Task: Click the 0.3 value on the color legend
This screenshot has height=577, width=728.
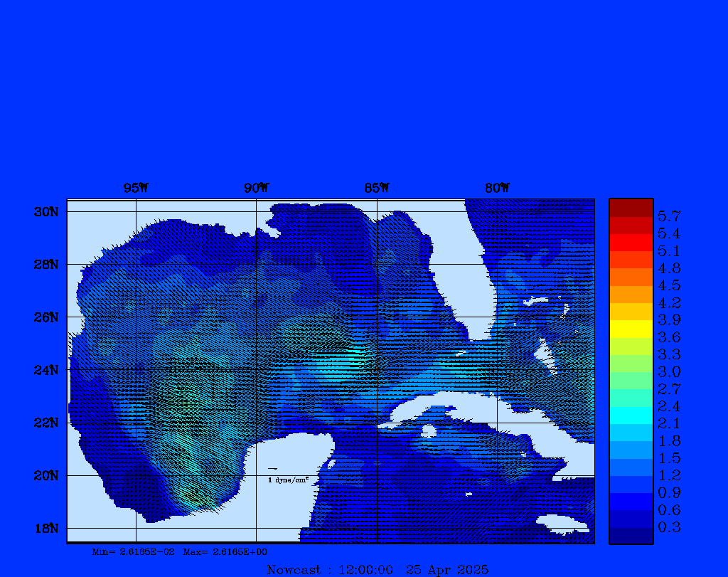Action: [x=669, y=527]
